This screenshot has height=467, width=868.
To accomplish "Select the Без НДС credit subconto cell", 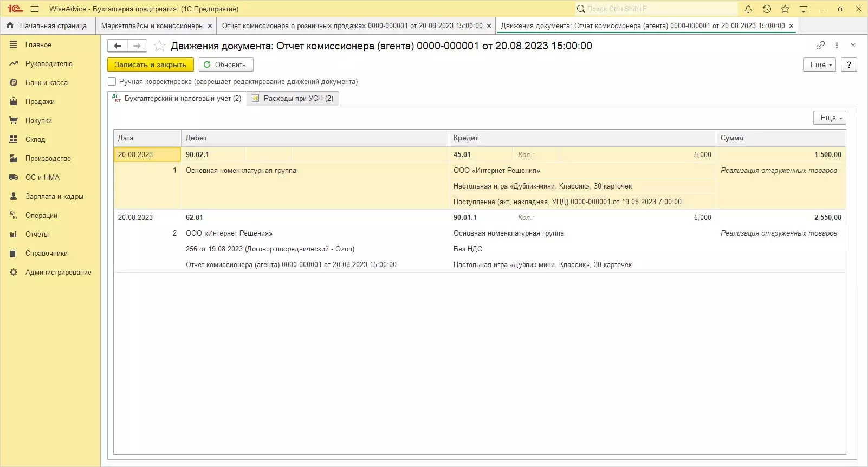I will (582, 249).
